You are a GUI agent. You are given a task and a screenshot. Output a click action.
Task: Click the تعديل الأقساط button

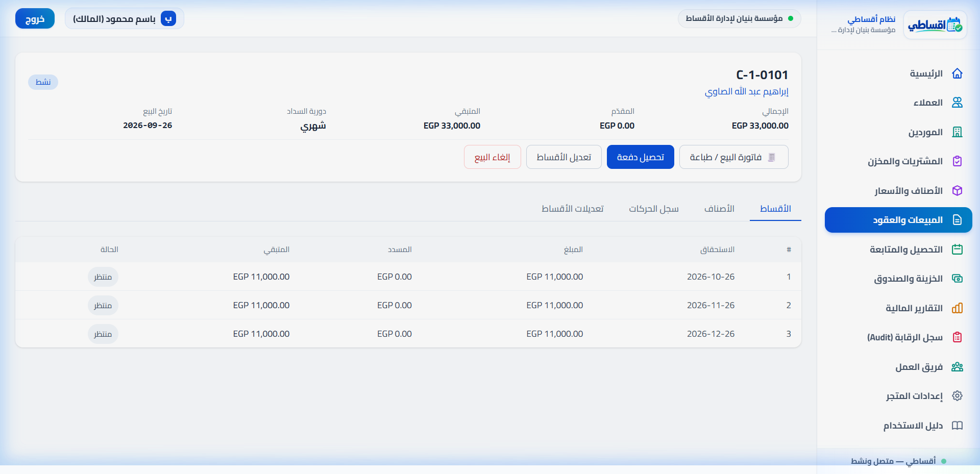[x=564, y=157]
